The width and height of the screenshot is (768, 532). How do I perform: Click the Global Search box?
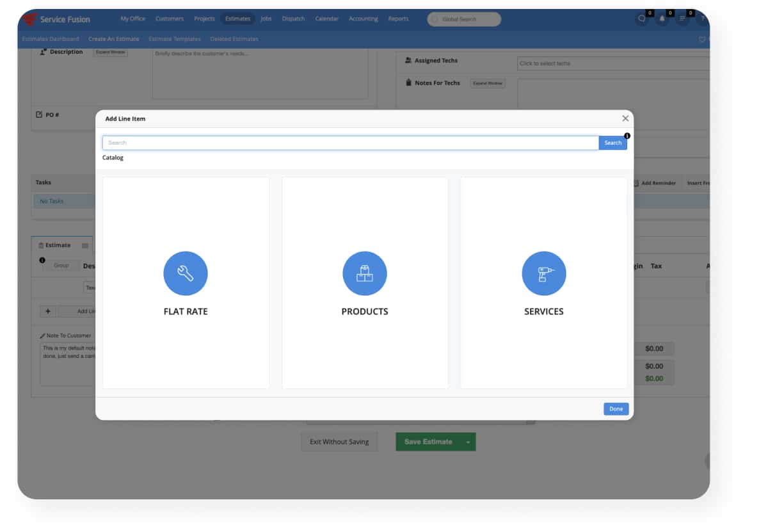[x=464, y=19]
